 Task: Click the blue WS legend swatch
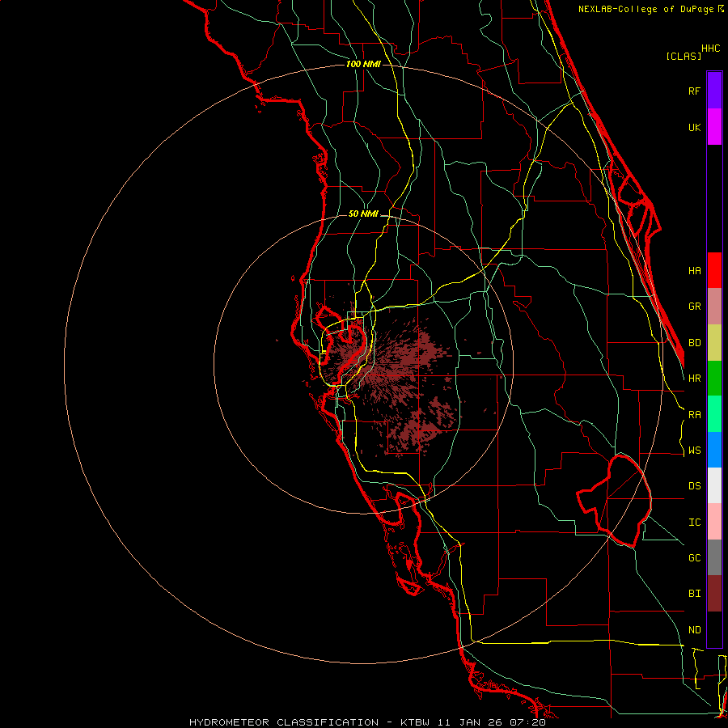(714, 450)
